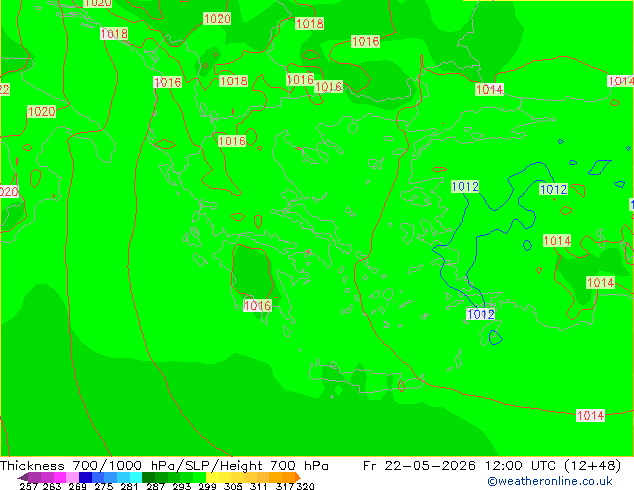634x490 pixels.
Task: Select the dark navy blue legend swatch
Action: [85, 477]
